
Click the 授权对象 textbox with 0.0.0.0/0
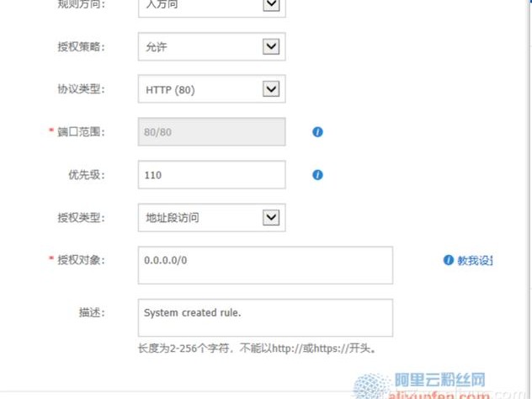tap(265, 265)
